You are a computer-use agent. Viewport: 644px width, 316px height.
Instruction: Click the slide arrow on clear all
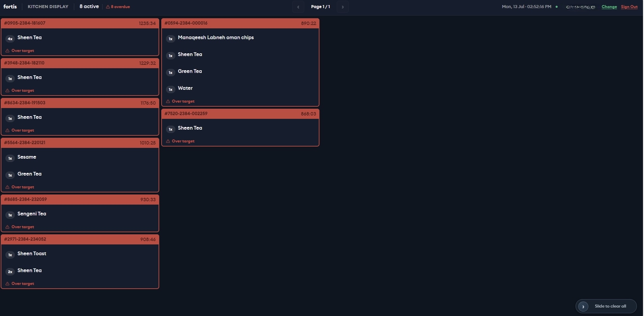(x=583, y=307)
